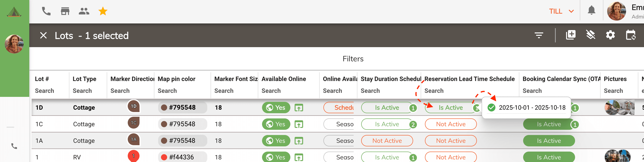Open the settings gear in Lots bar
This screenshot has height=162, width=644.
tap(610, 35)
